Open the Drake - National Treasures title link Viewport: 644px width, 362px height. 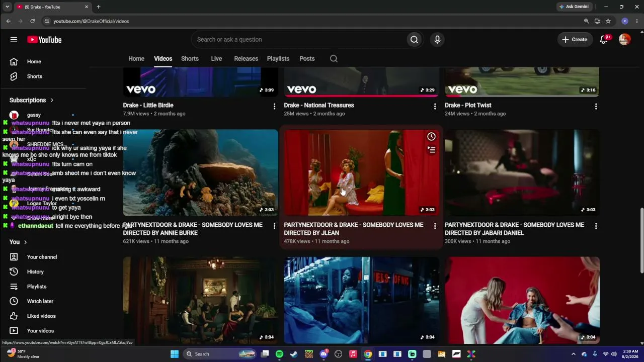coord(319,105)
